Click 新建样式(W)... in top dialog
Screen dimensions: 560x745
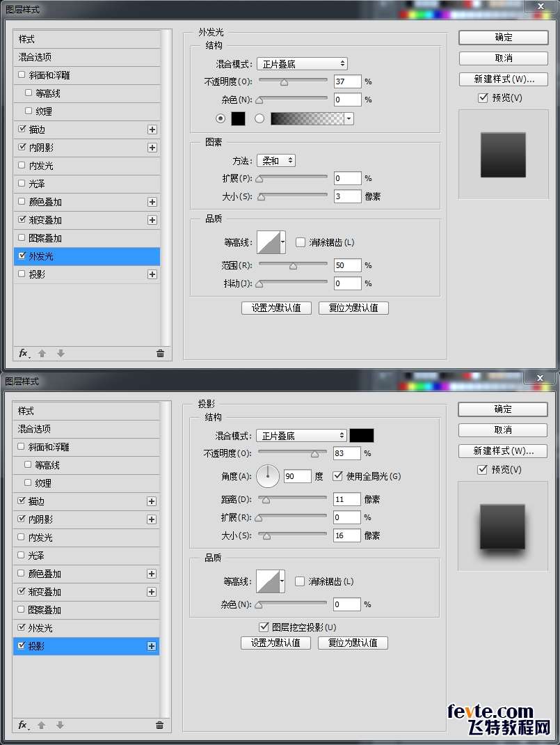(504, 79)
